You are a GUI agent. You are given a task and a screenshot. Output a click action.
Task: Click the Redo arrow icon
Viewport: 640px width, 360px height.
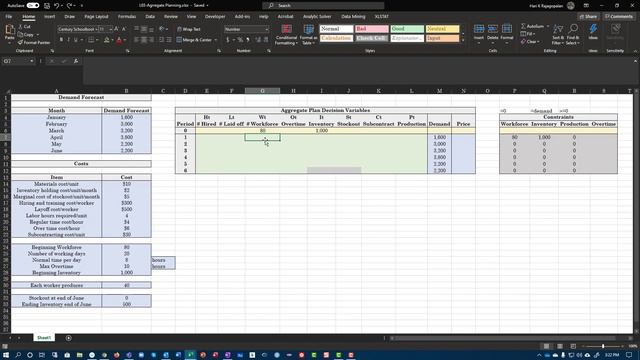pos(69,5)
